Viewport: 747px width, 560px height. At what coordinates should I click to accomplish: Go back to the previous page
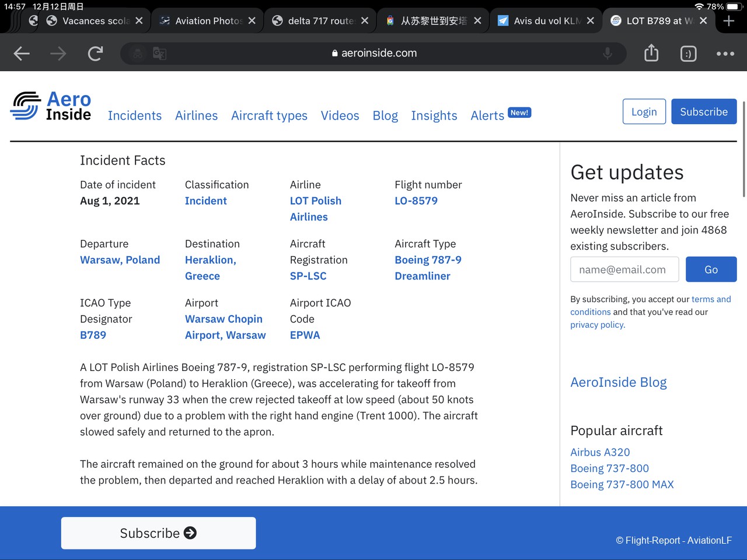click(22, 54)
